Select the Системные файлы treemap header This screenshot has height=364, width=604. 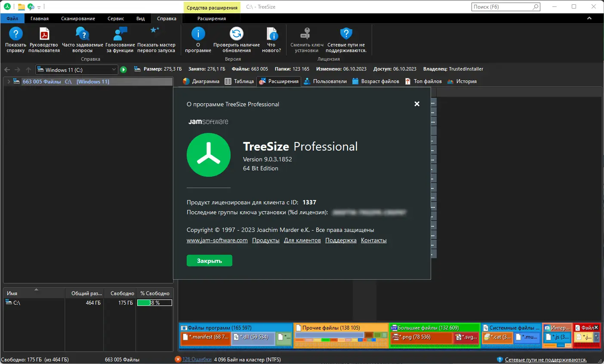tap(511, 328)
